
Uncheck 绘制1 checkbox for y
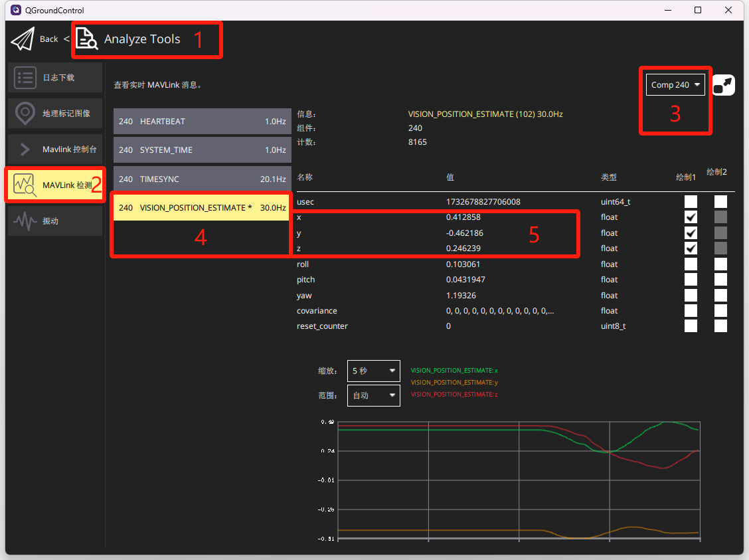(x=691, y=233)
